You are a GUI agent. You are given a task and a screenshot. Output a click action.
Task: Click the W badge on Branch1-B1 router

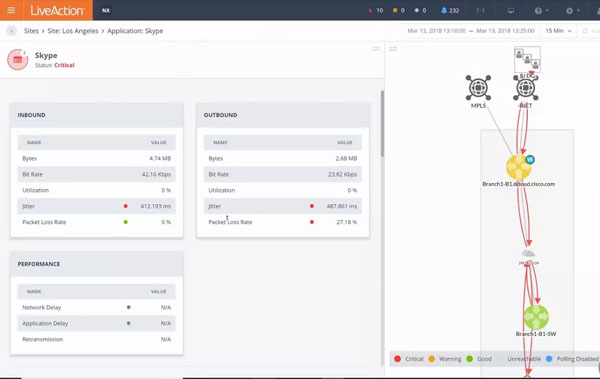coord(530,160)
